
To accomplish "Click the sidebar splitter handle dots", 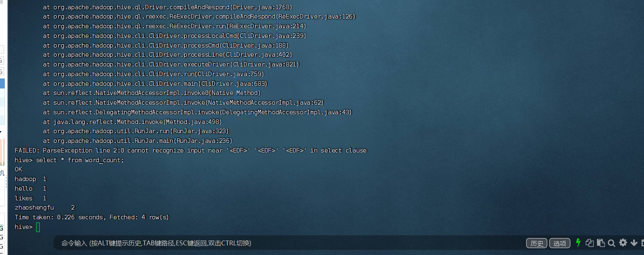I will coord(6,183).
